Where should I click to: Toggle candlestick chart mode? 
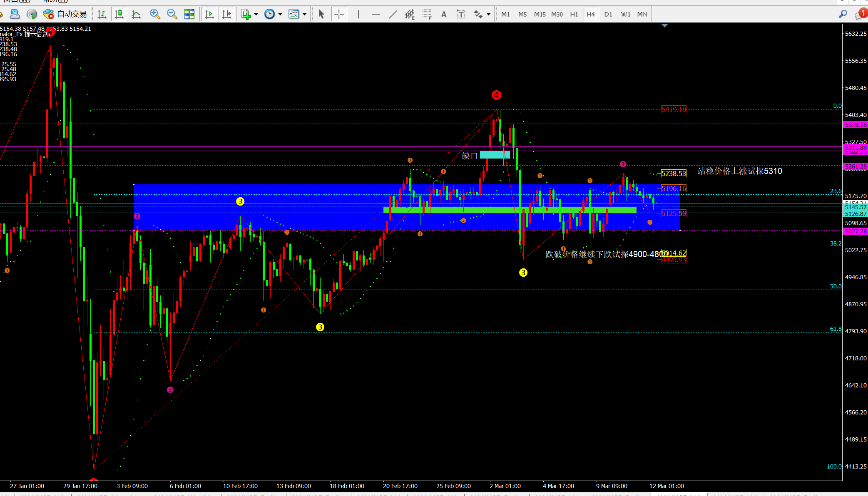point(119,14)
